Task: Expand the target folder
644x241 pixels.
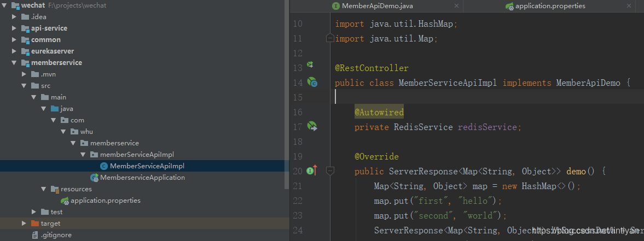Action: [24, 224]
